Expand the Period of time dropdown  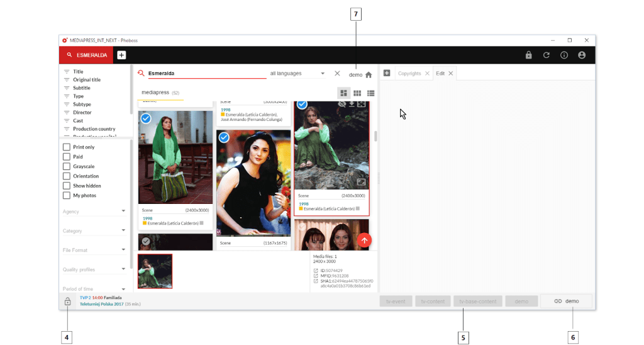click(x=94, y=289)
